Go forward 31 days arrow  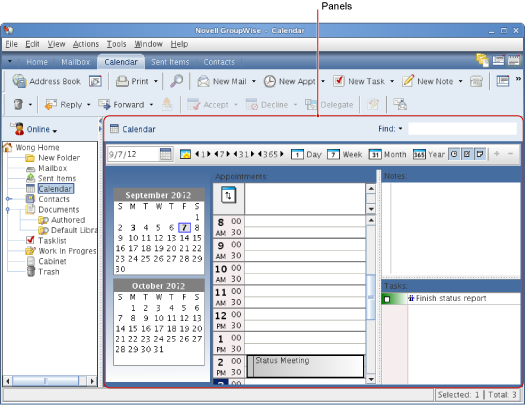click(x=253, y=154)
